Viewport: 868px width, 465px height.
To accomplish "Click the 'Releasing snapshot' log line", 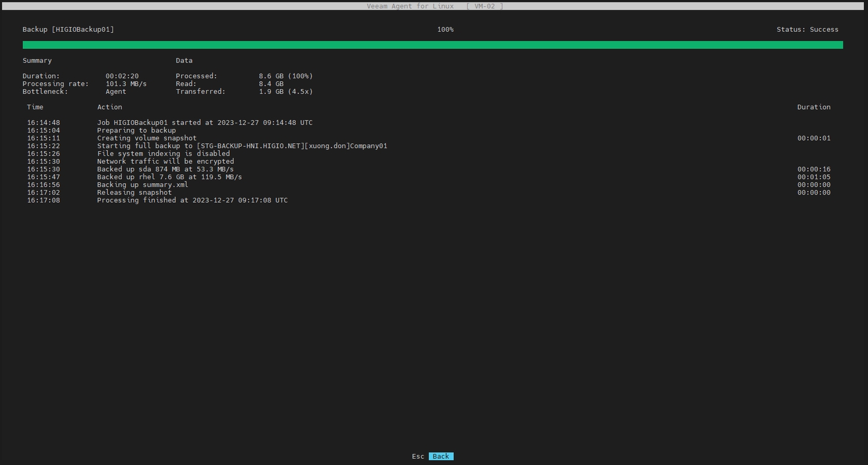I will (x=134, y=193).
